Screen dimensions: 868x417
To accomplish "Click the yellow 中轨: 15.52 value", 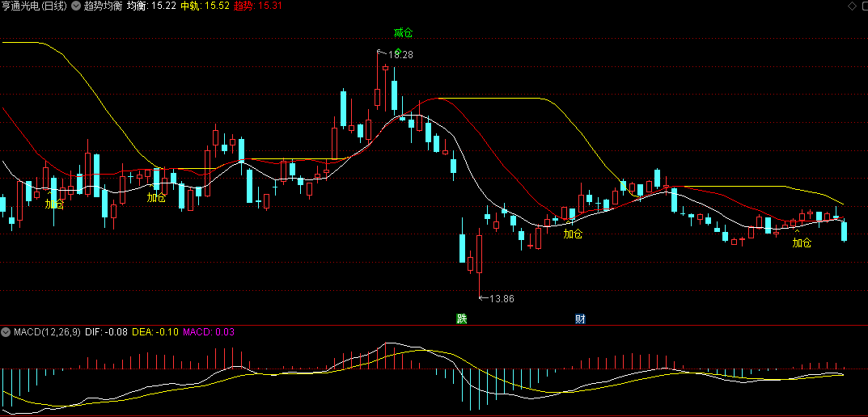I will (205, 6).
